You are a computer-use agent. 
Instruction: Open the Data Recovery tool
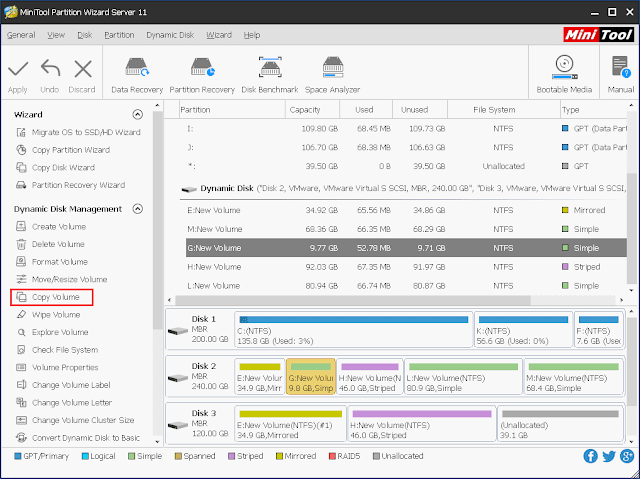coord(137,75)
